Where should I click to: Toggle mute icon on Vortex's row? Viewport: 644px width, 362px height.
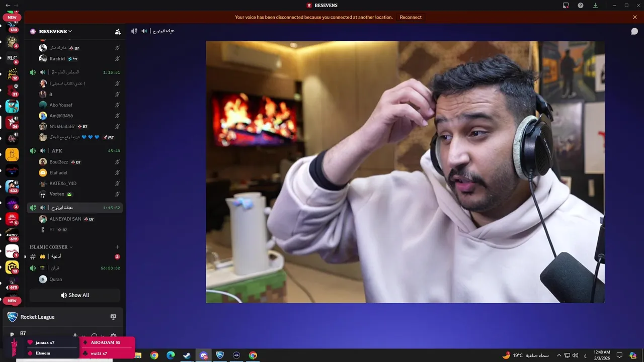tap(117, 194)
